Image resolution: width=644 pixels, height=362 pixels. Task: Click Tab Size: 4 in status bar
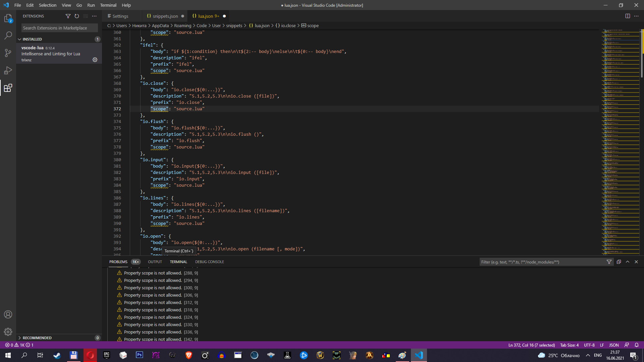(x=569, y=345)
